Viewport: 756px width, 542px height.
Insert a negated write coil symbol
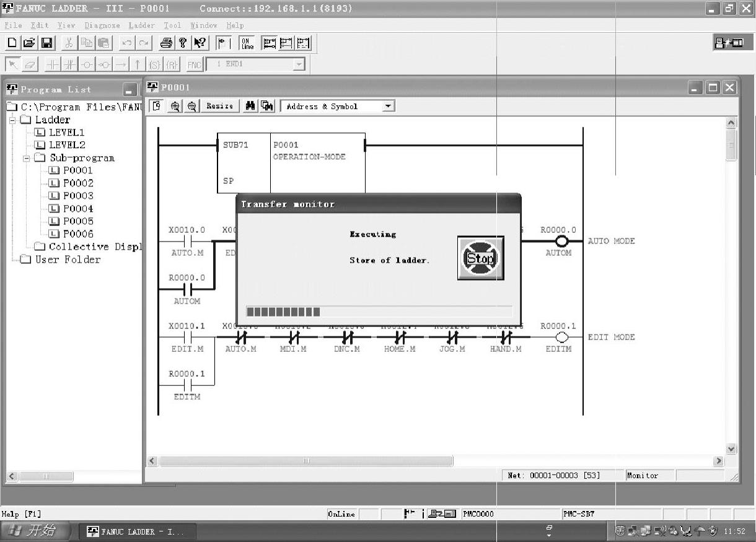104,64
